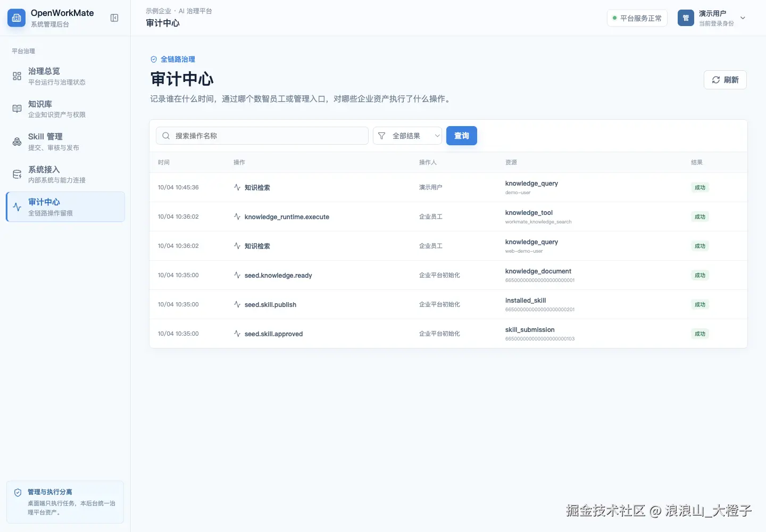Click the 治理总览 grid icon
Image resolution: width=766 pixels, height=532 pixels.
click(17, 76)
